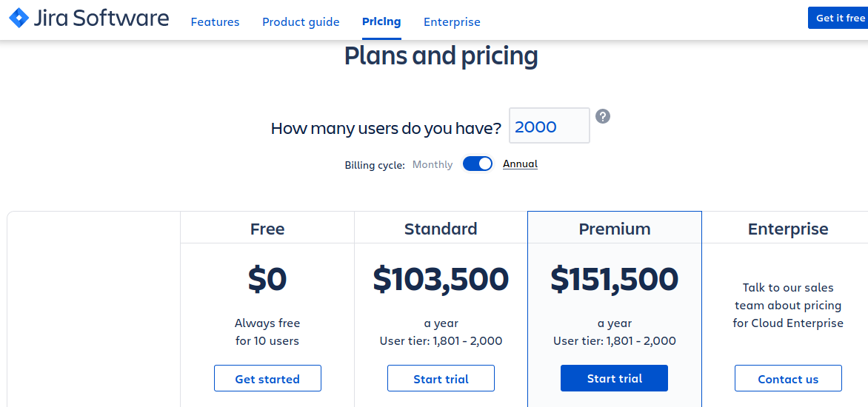Click the number of users input field
The image size is (868, 407).
pos(549,126)
